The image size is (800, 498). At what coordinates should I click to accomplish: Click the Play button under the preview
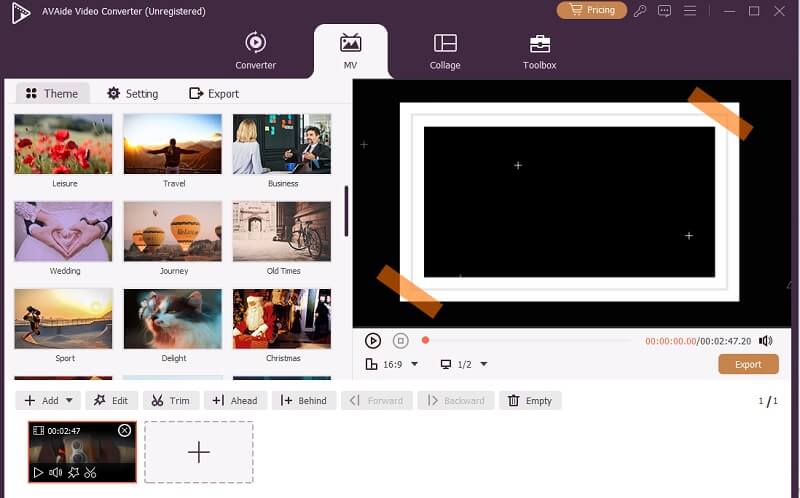(x=373, y=341)
